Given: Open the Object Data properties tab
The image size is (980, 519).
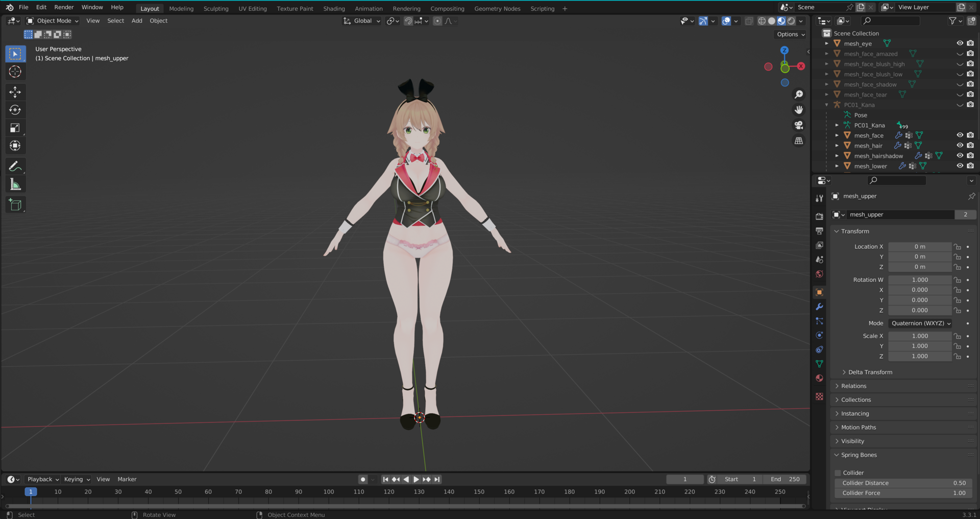Looking at the screenshot, I should pos(819,364).
